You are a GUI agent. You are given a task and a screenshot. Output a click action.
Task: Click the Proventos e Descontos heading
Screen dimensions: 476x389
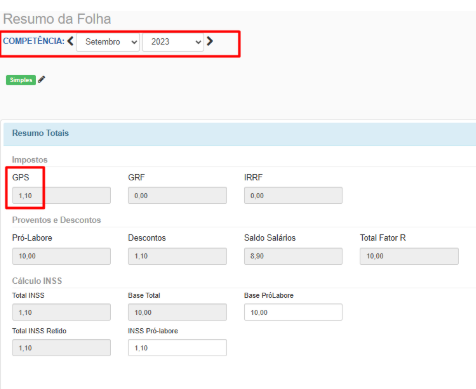click(x=56, y=220)
